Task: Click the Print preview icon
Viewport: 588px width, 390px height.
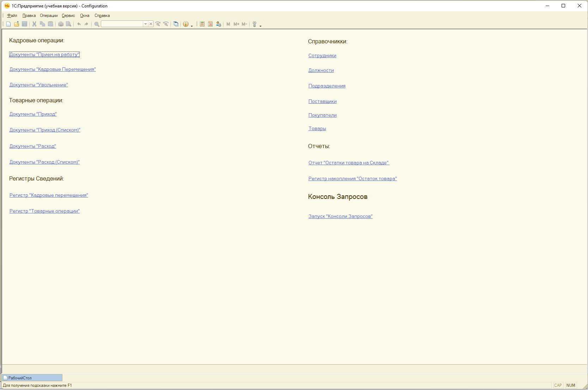Action: click(x=69, y=24)
